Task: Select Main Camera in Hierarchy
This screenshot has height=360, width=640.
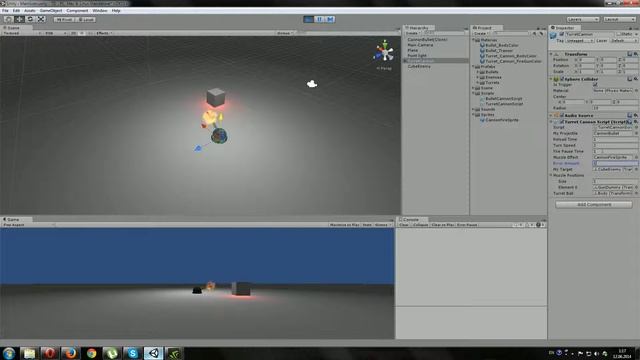Action: coord(420,45)
